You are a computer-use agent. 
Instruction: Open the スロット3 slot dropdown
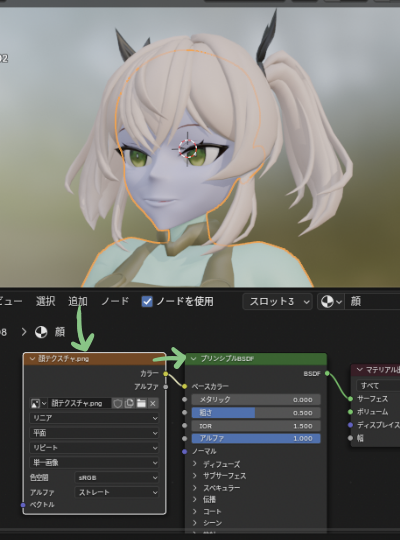point(278,302)
